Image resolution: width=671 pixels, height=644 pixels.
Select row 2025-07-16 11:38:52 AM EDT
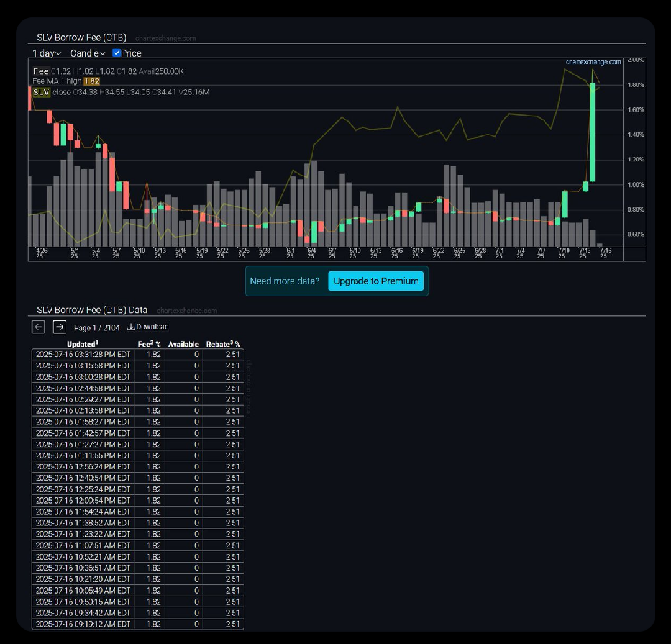(138, 522)
